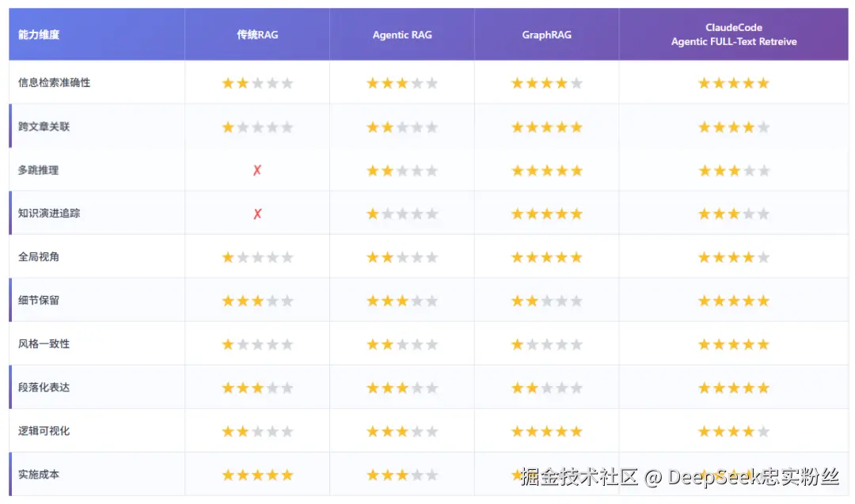This screenshot has width=855, height=504.
Task: Click the red X in 多跳推理 row
Action: click(x=257, y=171)
